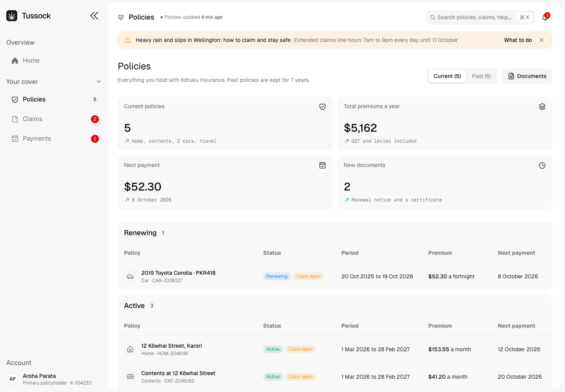Screen dimensions: 565x392
Task: Click the shield icon beside Policies header
Action: click(x=121, y=17)
